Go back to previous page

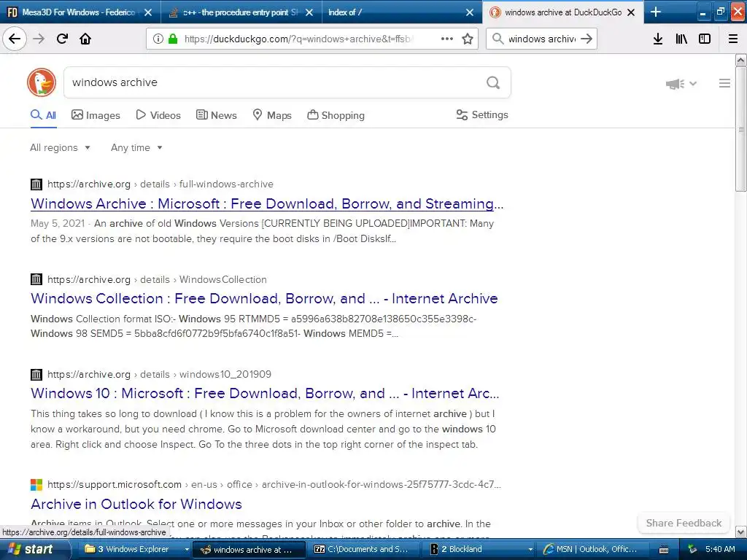[x=15, y=39]
